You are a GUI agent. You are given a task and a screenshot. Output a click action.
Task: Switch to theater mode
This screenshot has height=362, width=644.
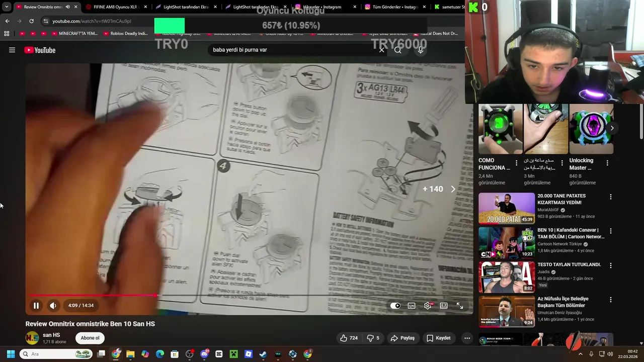coord(444,306)
